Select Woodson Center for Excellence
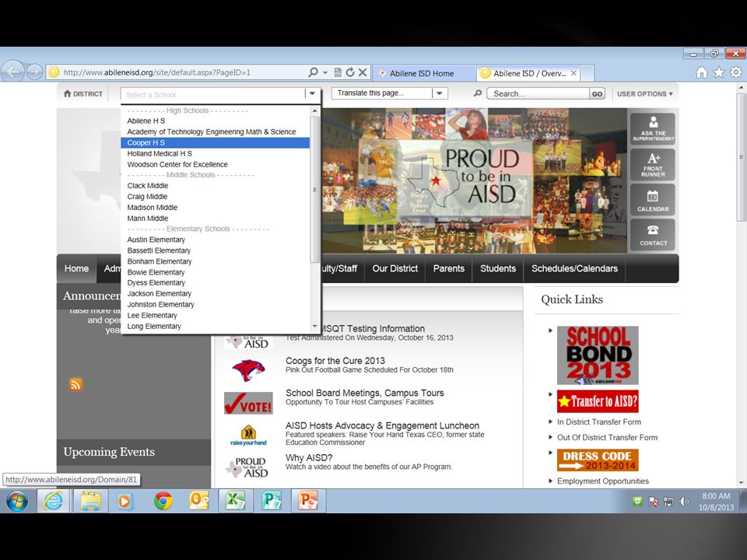 click(x=177, y=164)
